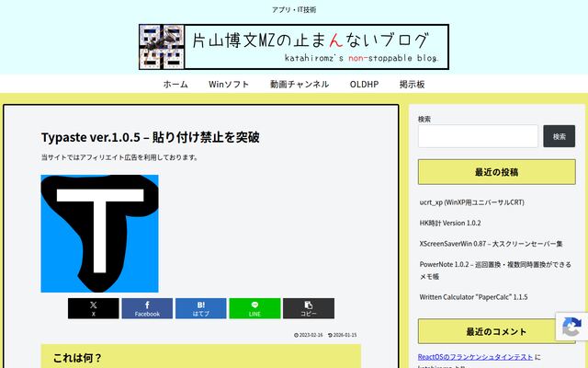The image size is (588, 368).
Task: Click the これは何？ section heading
Action: (x=77, y=358)
